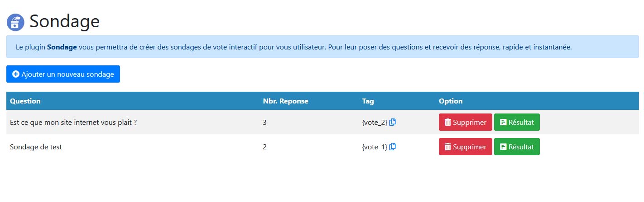Click response count 2 for Sondage de test

[265, 147]
